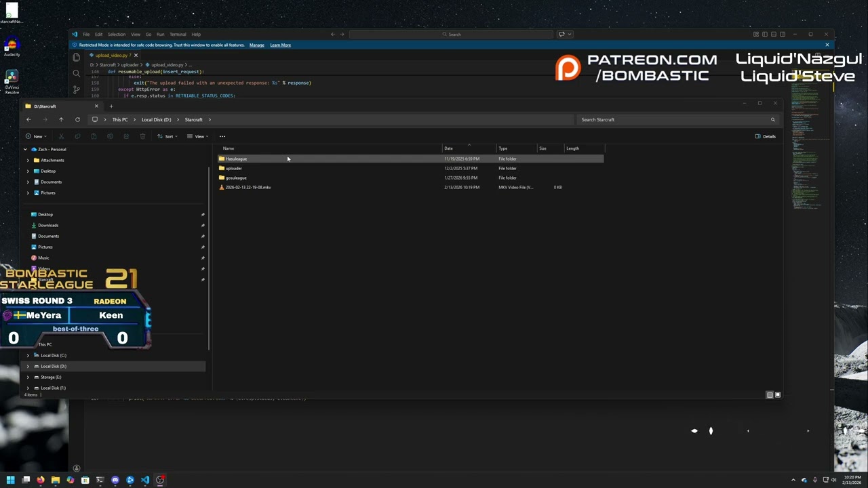Click the back arrow in File Explorer

click(28, 119)
